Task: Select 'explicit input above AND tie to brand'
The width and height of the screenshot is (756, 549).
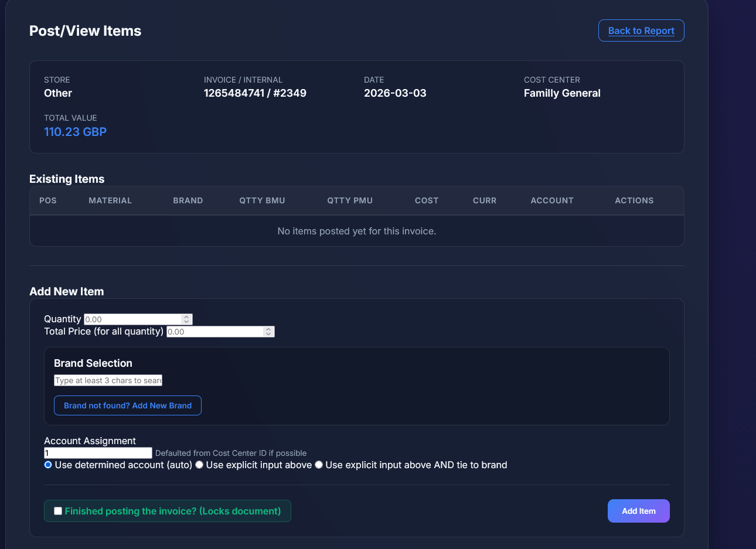Action: [x=319, y=465]
